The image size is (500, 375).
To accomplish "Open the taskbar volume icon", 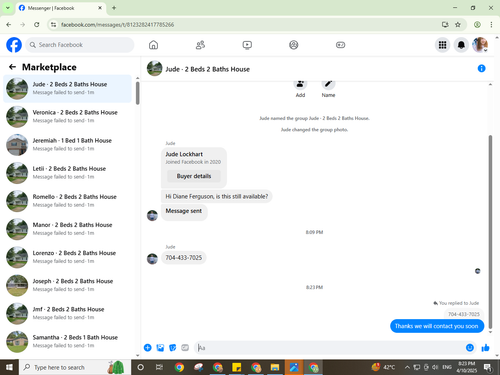I will [x=435, y=367].
